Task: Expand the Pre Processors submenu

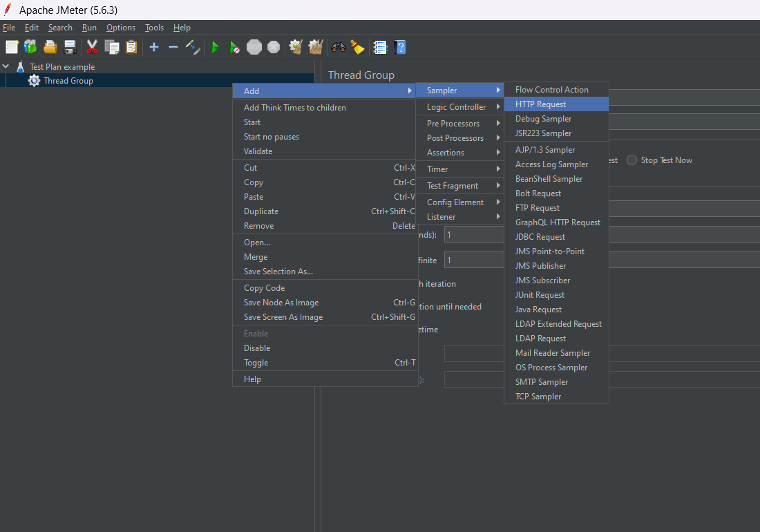Action: 459,123
